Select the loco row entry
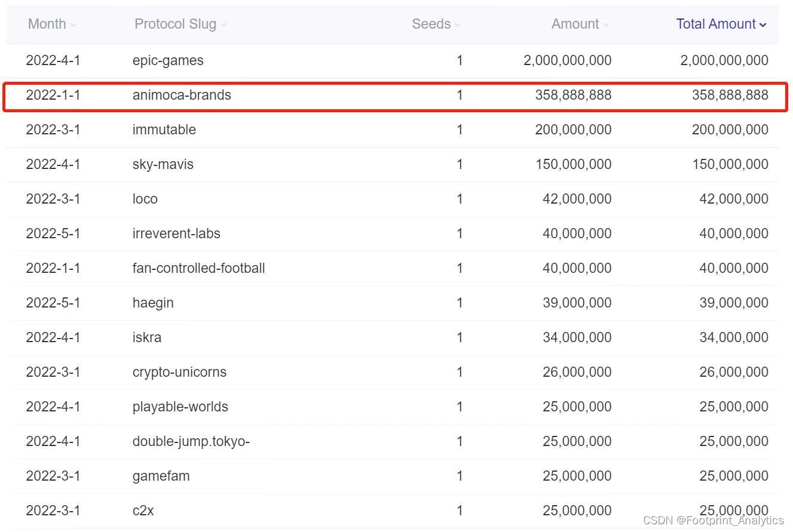The height and width of the screenshot is (532, 793). tap(145, 199)
